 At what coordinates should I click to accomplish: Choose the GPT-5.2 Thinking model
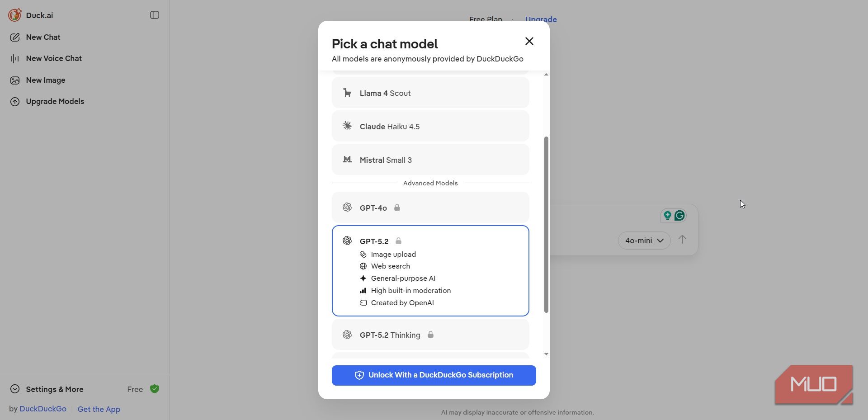[x=430, y=335]
